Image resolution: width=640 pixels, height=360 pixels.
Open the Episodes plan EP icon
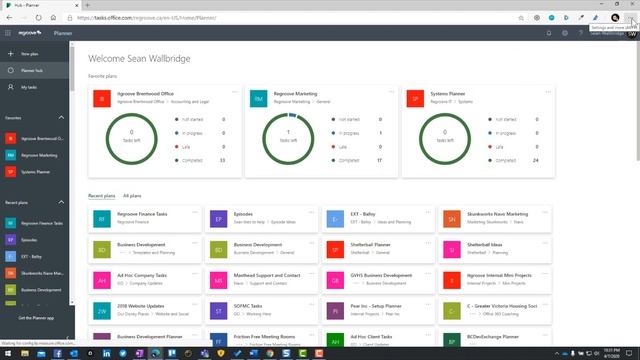click(x=218, y=219)
